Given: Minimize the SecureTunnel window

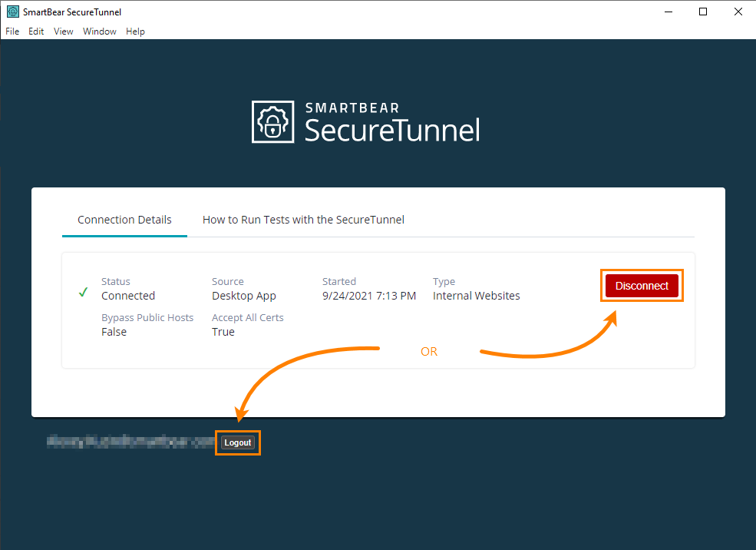Looking at the screenshot, I should click(x=666, y=12).
